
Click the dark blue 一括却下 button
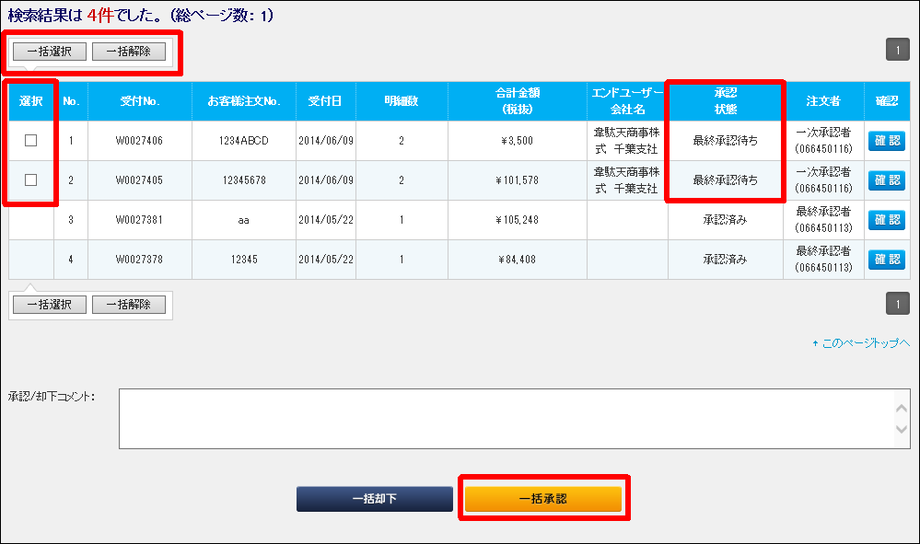coord(374,498)
